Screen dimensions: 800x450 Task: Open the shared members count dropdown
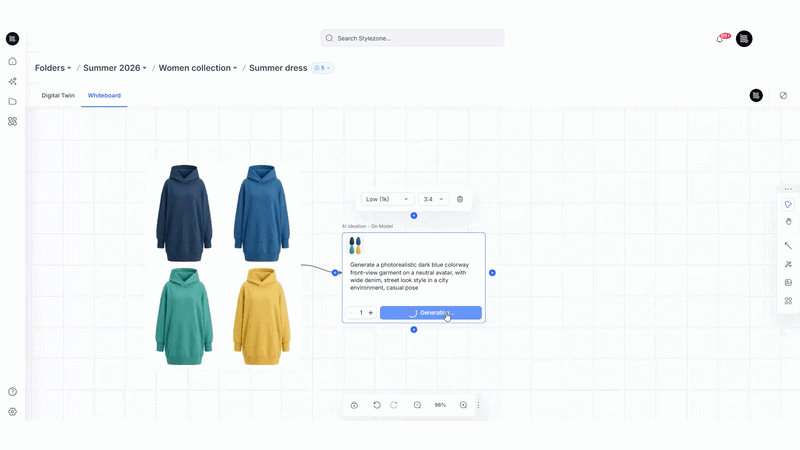pyautogui.click(x=322, y=68)
